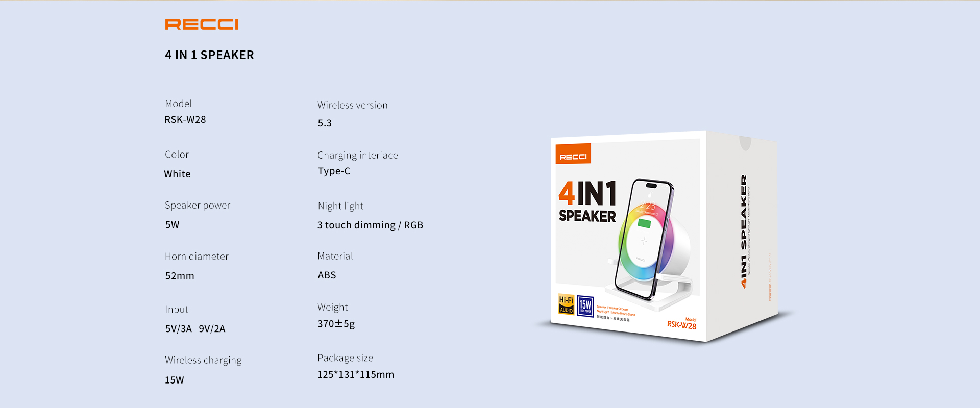The image size is (980, 408).
Task: Click the RGB light ring on speaker
Action: click(x=646, y=242)
